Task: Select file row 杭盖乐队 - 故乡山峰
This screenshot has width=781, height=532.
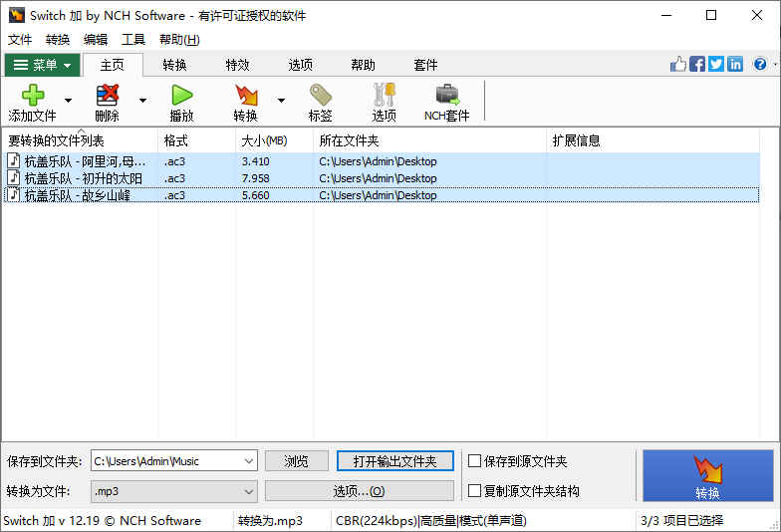Action: [x=381, y=195]
